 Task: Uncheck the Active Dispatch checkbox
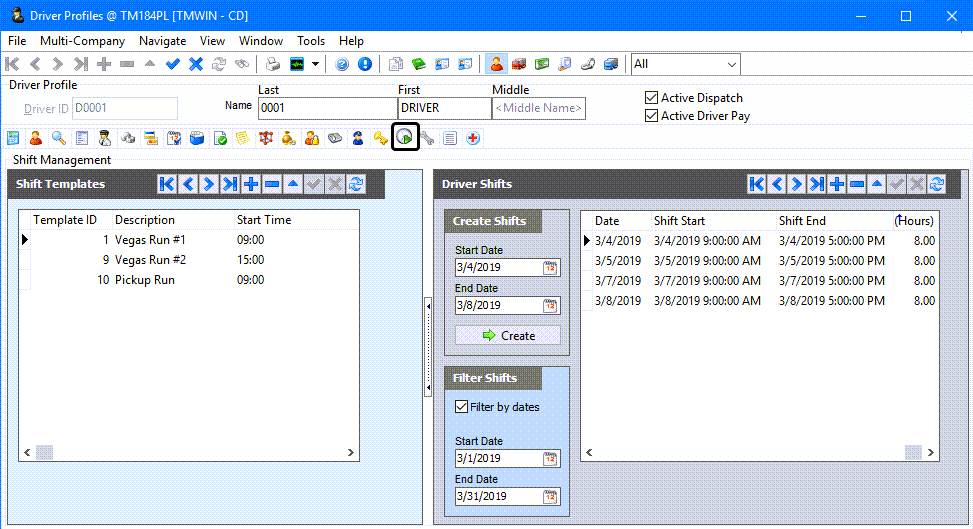pos(652,98)
